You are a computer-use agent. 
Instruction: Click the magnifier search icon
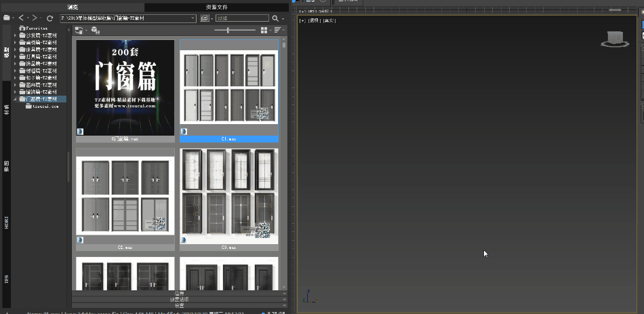point(275,18)
